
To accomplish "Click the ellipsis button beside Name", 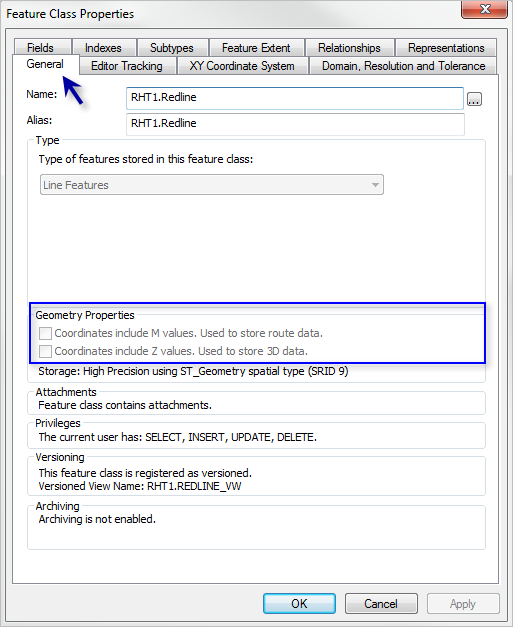I will (x=474, y=99).
